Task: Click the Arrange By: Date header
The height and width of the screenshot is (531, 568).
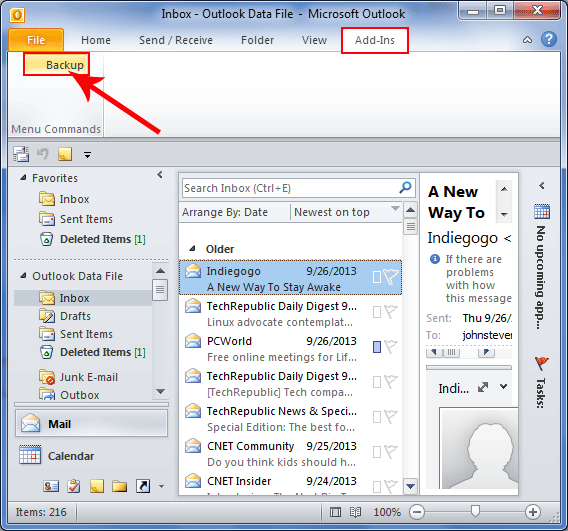Action: (x=225, y=212)
